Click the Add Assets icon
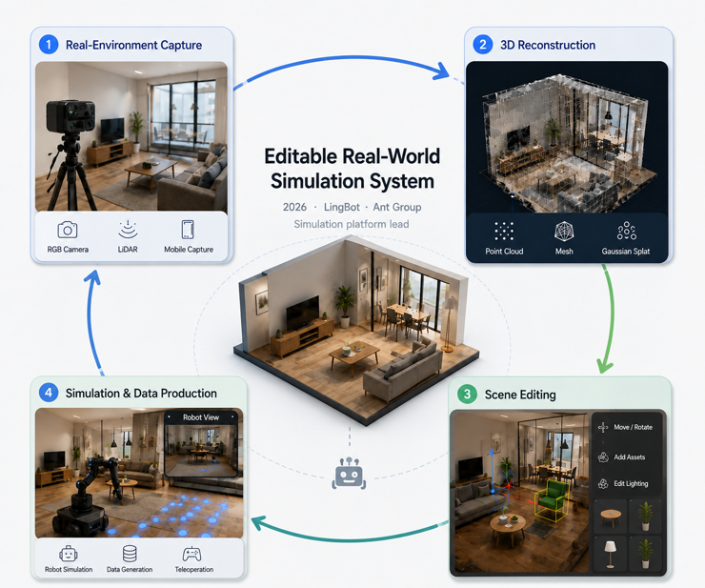Image resolution: width=705 pixels, height=588 pixels. pos(603,457)
